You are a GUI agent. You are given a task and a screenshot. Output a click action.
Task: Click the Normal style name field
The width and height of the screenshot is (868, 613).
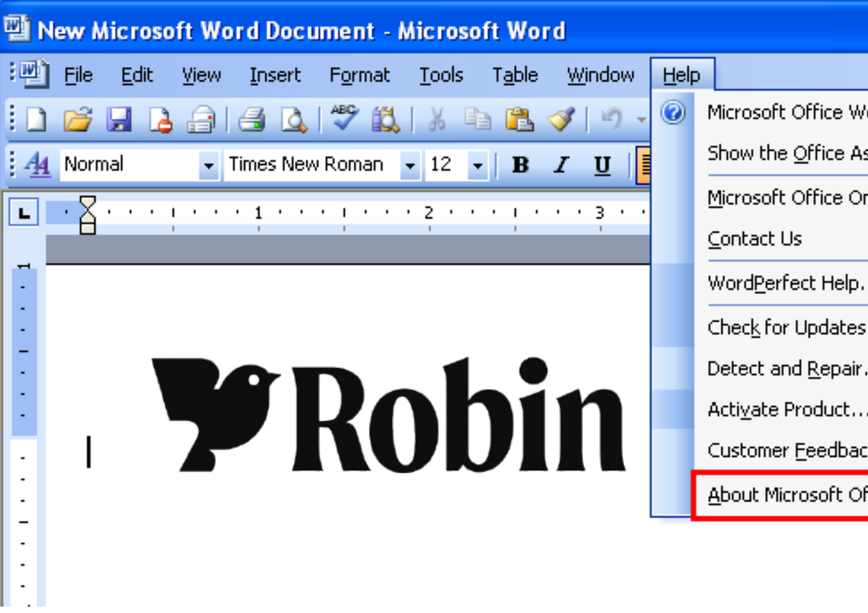129,164
